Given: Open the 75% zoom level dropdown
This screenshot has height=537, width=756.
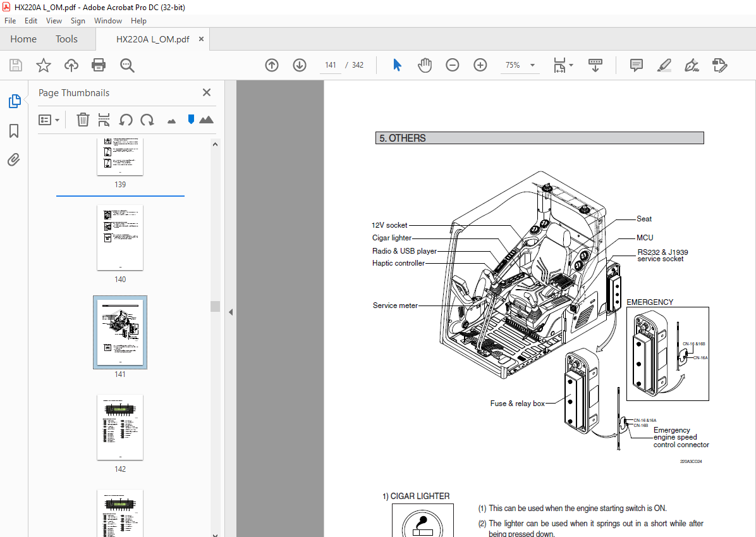Looking at the screenshot, I should coord(532,65).
